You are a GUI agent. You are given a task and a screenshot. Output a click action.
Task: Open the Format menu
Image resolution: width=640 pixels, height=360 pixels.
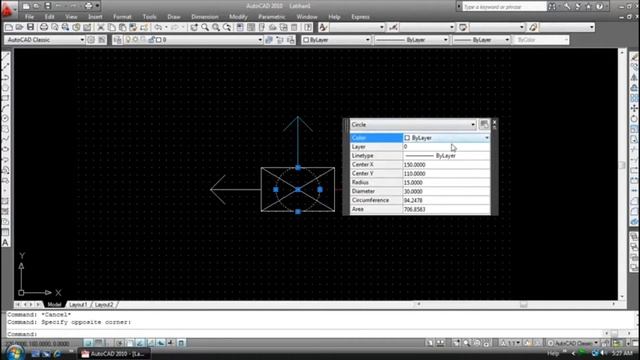122,17
